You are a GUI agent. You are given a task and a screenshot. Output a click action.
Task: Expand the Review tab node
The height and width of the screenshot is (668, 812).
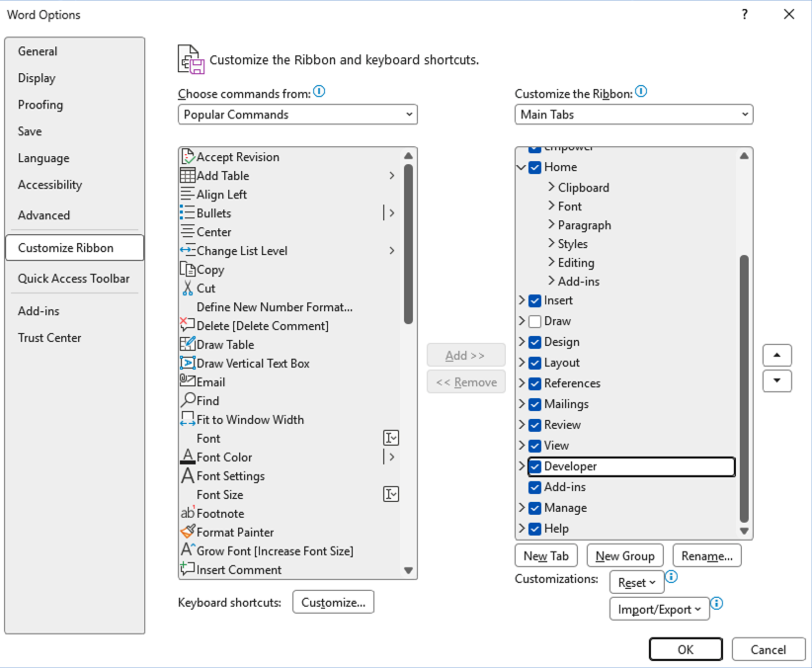(x=522, y=425)
